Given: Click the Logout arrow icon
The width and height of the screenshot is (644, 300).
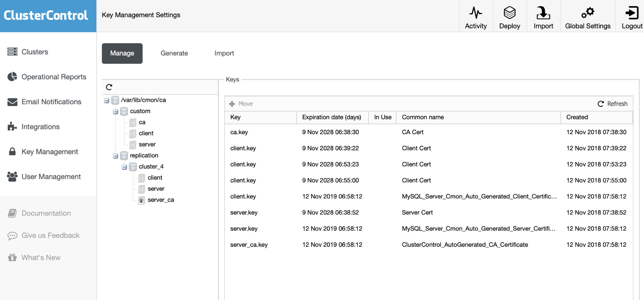Looking at the screenshot, I should pos(632,13).
